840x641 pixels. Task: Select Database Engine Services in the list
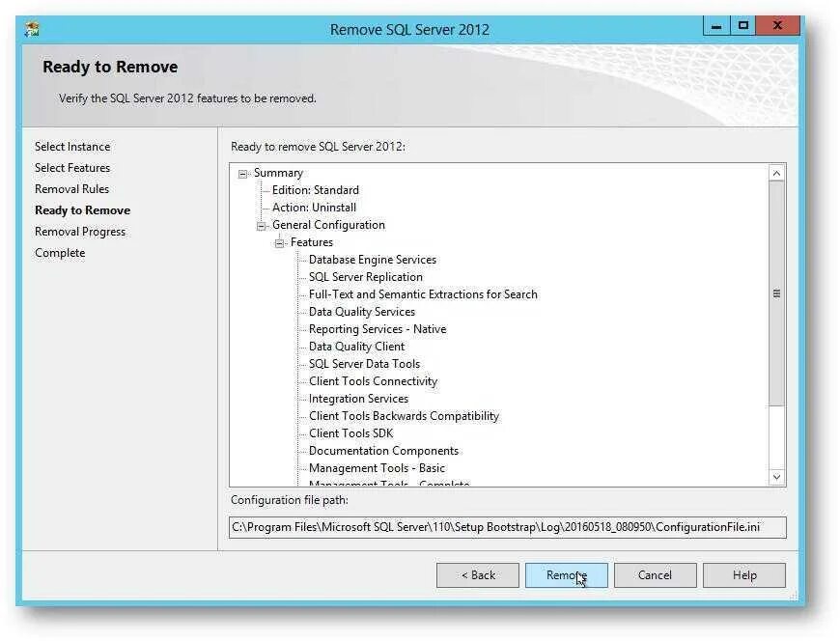[x=373, y=260]
